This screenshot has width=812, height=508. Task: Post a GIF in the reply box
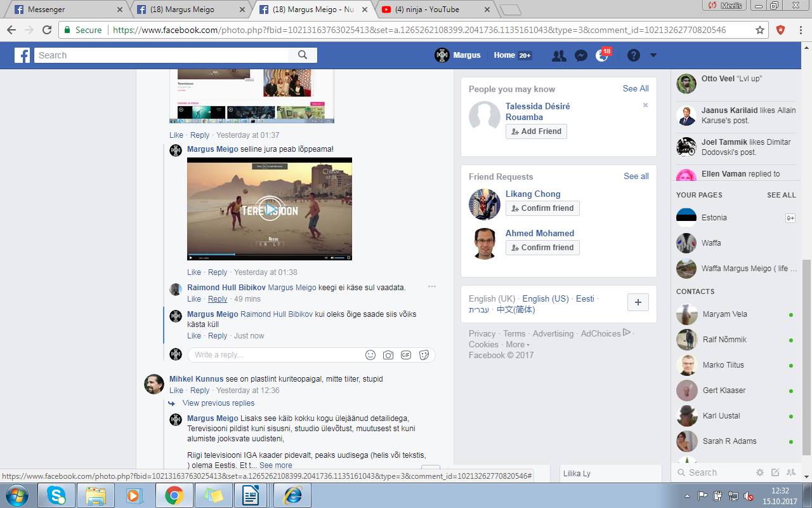[x=406, y=355]
